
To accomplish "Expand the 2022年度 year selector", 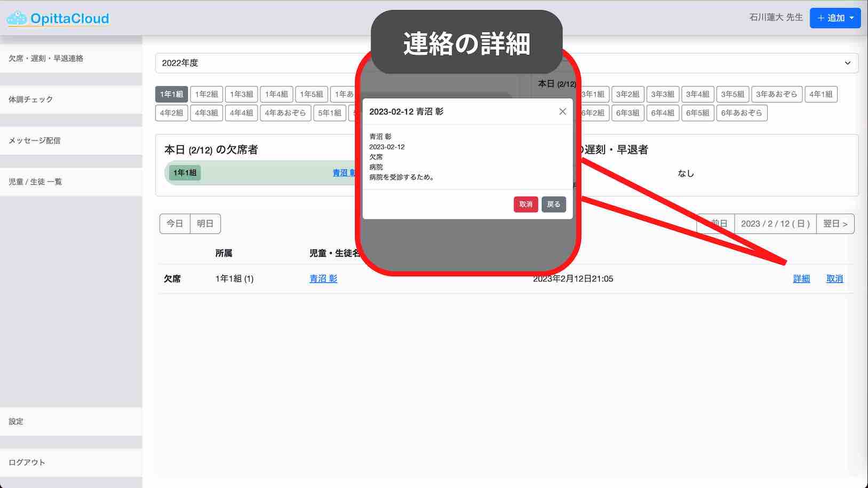I will (507, 63).
